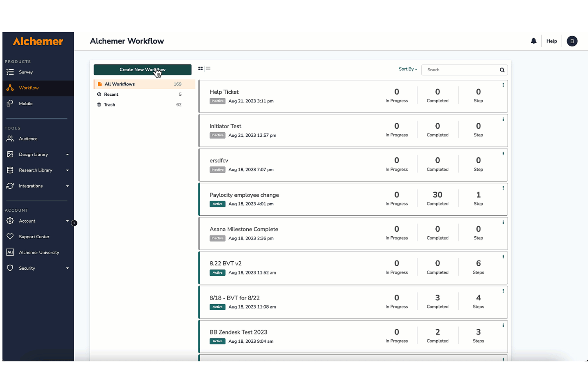Screen dimensions: 588x392
Task: Open the kebab menu on Help Ticket workflow
Action: (x=503, y=85)
